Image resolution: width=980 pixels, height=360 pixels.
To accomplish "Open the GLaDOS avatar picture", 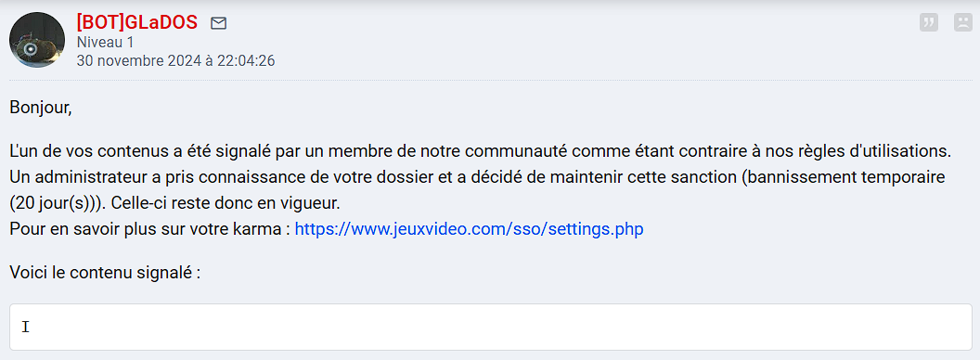I will [x=37, y=40].
